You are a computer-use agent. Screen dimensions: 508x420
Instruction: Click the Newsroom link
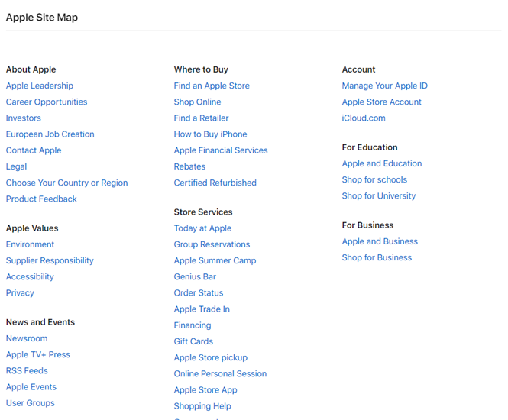tap(27, 338)
